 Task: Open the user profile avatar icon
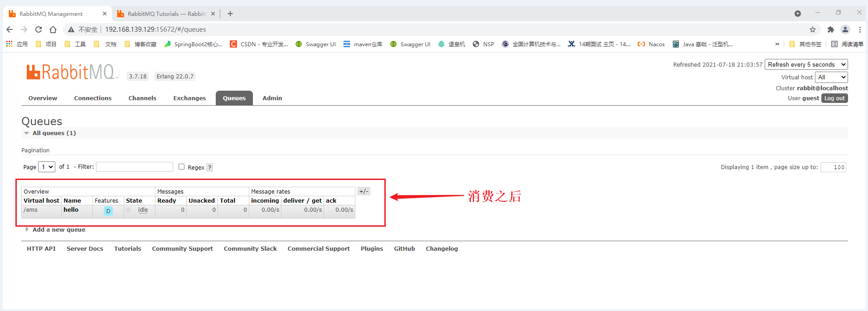[x=845, y=29]
